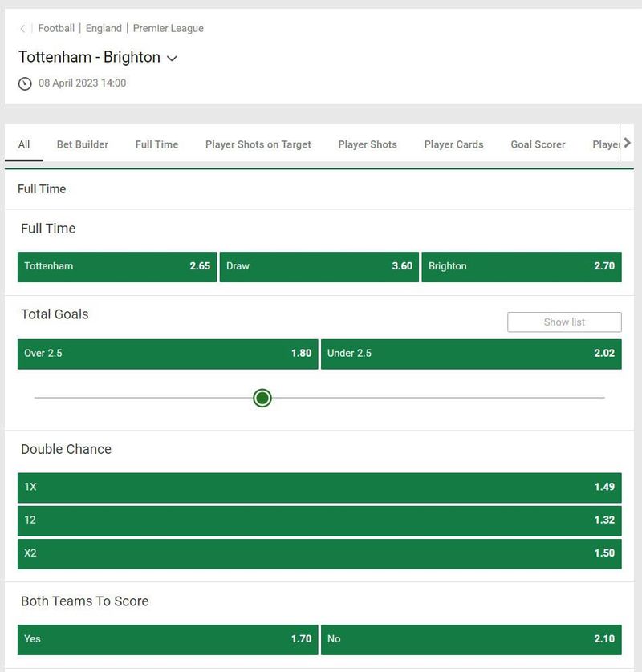The height and width of the screenshot is (672, 642).
Task: Click the Total Goals market title
Action: (x=55, y=314)
